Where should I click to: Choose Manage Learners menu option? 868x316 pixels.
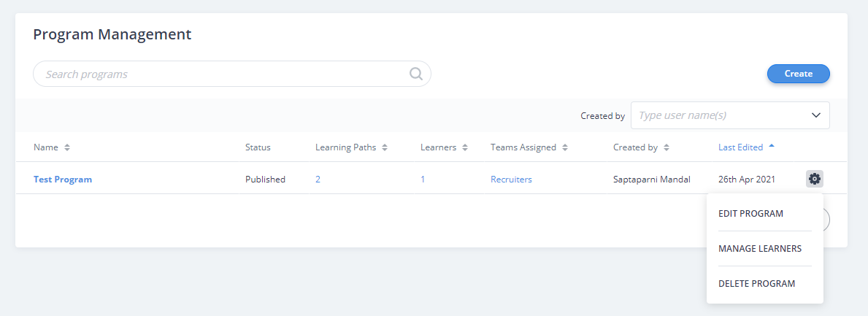click(759, 248)
